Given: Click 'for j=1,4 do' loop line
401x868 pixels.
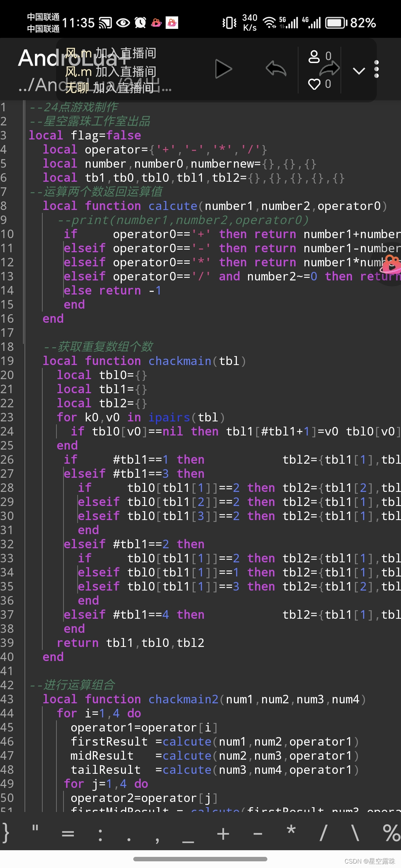Looking at the screenshot, I should tap(106, 784).
